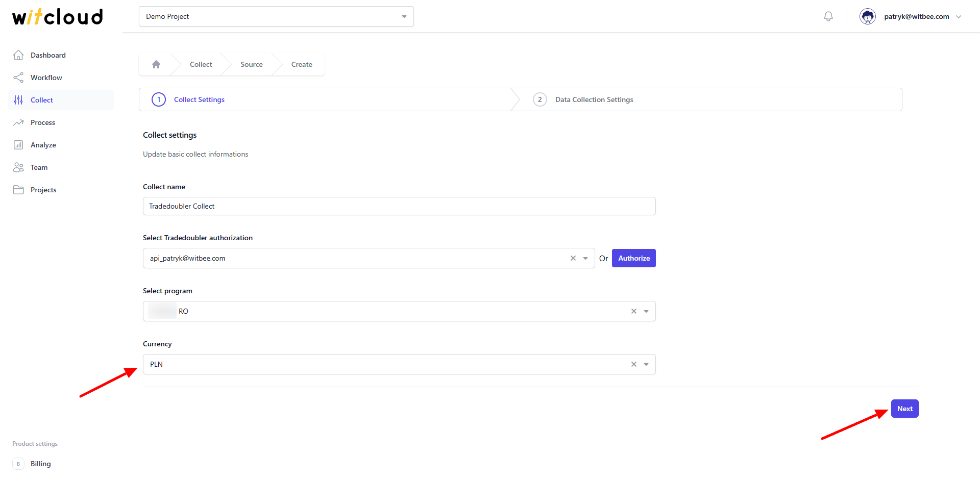Select Collect Settings step
980x482 pixels.
[199, 99]
